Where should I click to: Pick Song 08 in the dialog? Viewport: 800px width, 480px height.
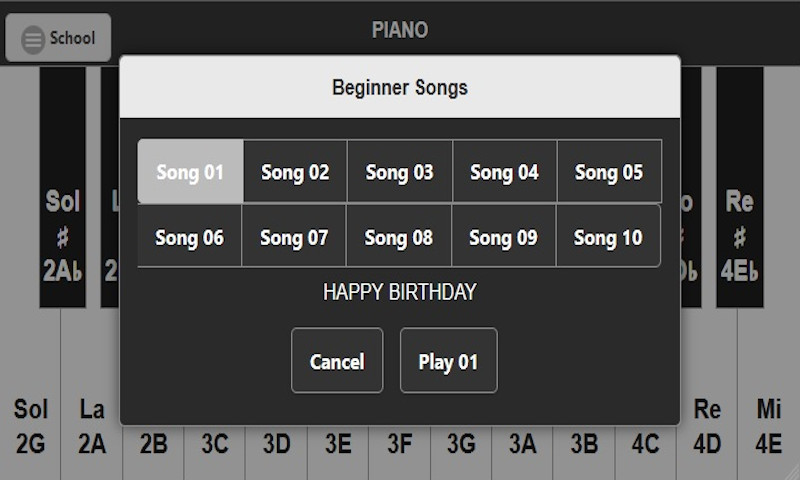tap(398, 238)
